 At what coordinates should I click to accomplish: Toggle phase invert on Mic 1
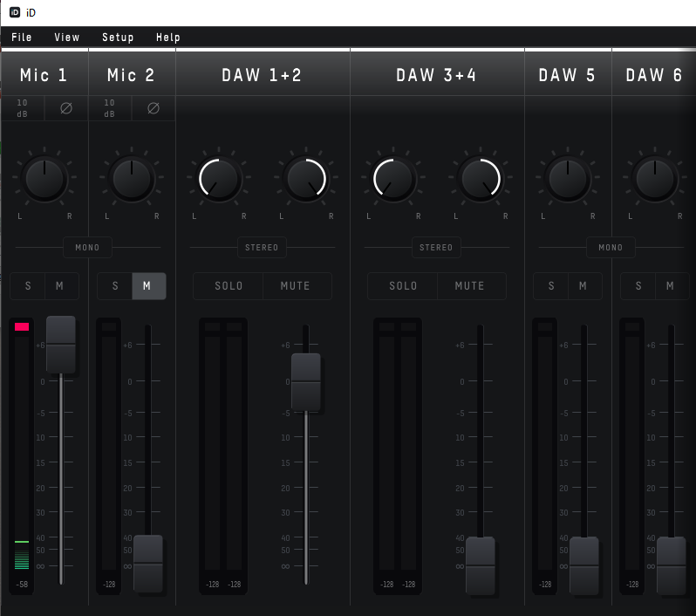pos(66,108)
